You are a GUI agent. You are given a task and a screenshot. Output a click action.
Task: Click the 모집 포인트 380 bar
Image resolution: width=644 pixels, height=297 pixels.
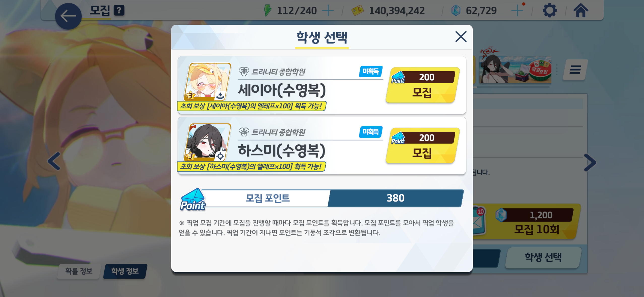(x=322, y=198)
